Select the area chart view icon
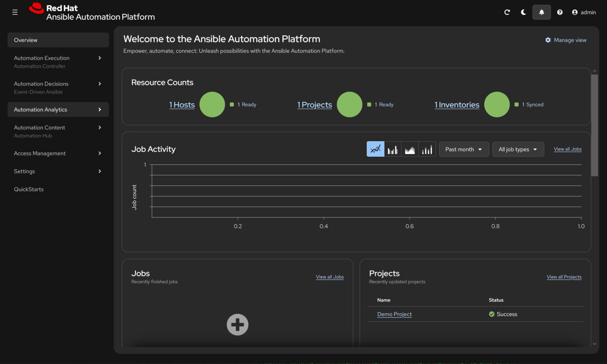This screenshot has height=364, width=607. pyautogui.click(x=410, y=149)
